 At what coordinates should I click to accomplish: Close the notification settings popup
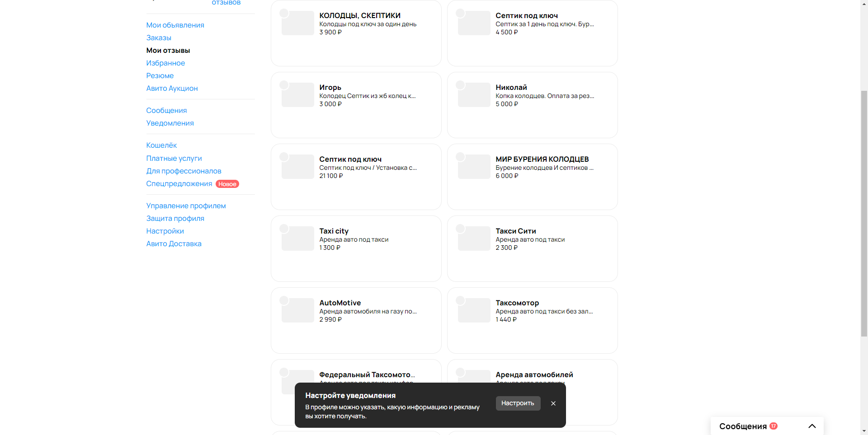pyautogui.click(x=553, y=403)
